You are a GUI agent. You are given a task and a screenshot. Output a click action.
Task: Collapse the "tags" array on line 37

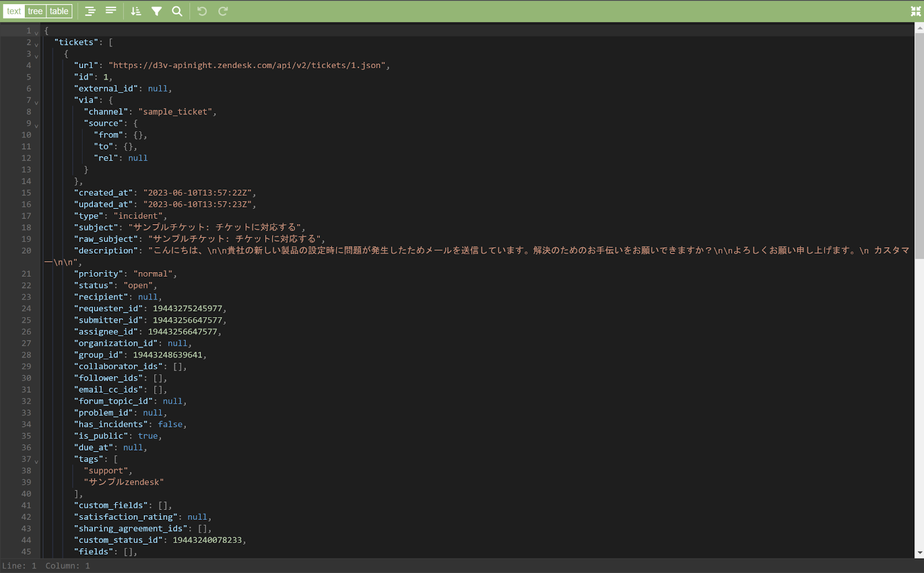click(36, 462)
